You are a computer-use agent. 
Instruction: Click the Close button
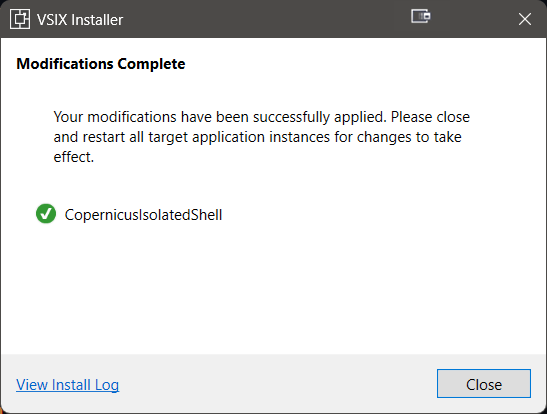tap(484, 384)
